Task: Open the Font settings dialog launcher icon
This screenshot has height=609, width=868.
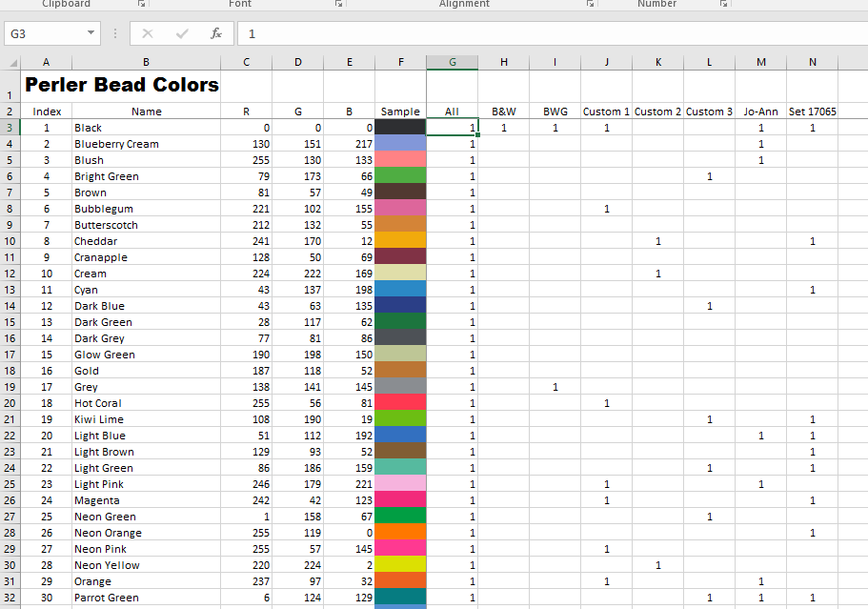Action: 338,4
